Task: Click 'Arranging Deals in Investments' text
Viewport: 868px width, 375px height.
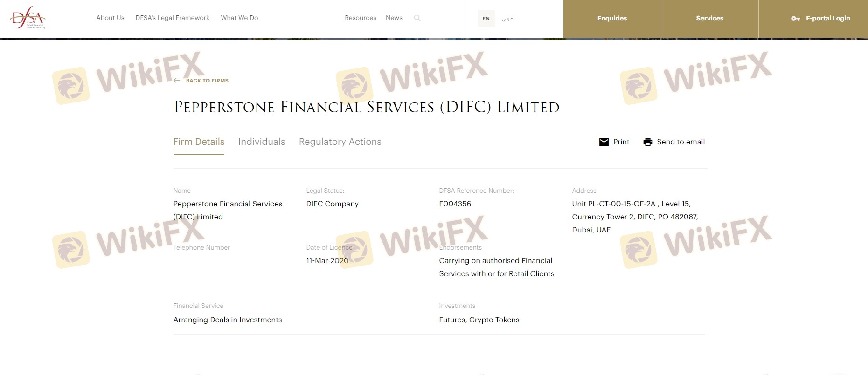Action: (228, 320)
